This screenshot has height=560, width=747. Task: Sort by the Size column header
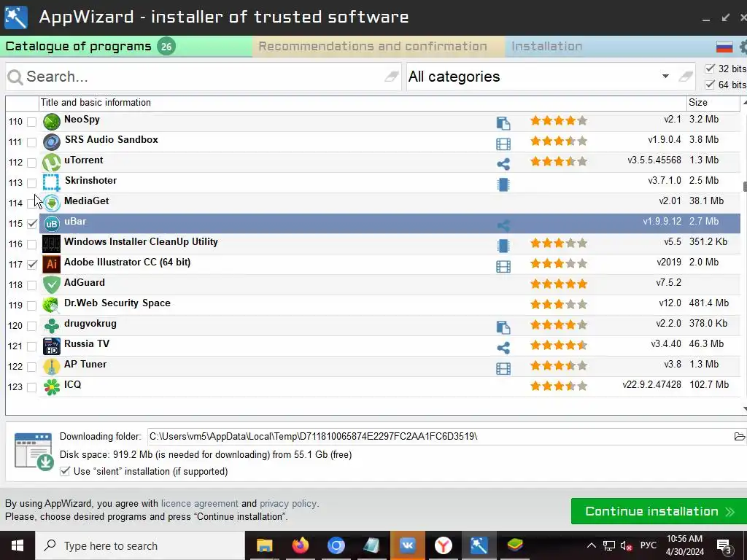[713, 102]
